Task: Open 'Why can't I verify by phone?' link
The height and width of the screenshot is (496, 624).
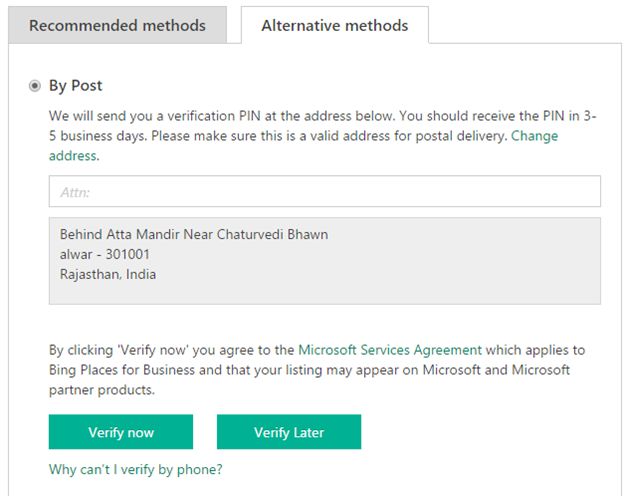Action: pyautogui.click(x=135, y=469)
